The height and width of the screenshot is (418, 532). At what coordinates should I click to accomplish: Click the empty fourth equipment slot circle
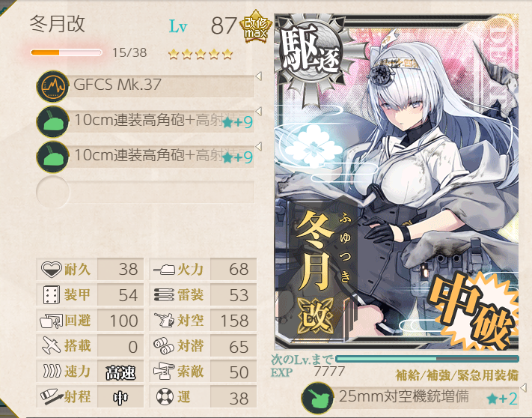52,193
